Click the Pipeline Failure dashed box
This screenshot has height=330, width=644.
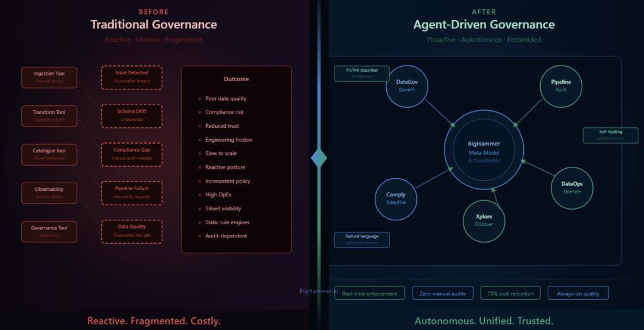click(132, 193)
